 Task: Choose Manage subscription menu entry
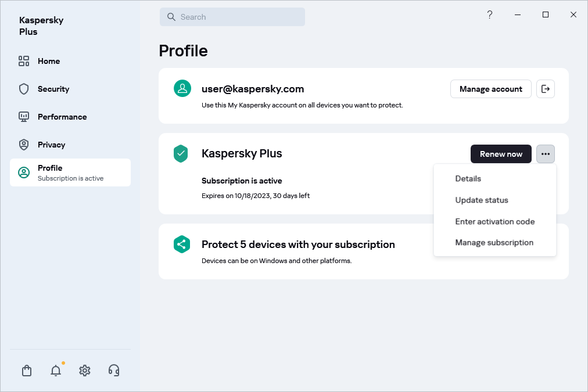click(494, 243)
